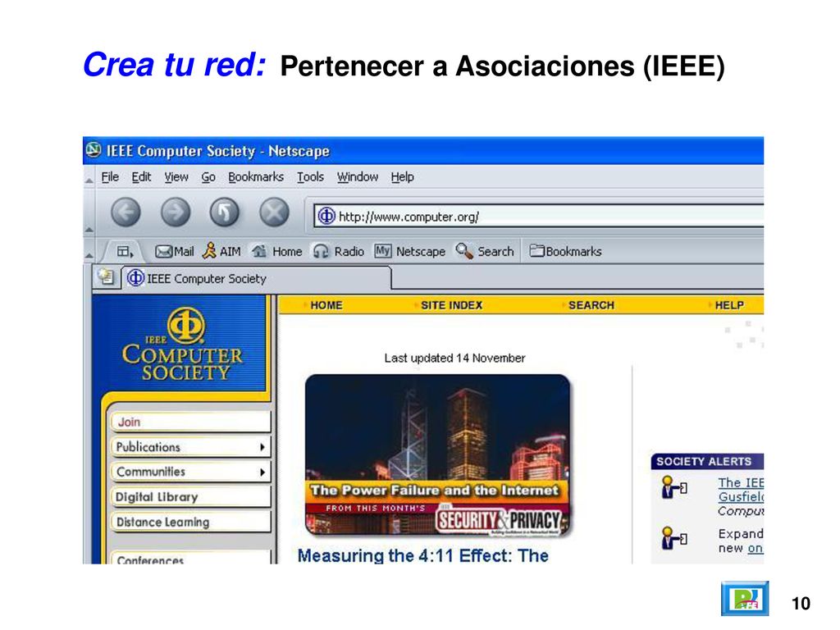Click the Netscape logo in the title bar
840x630 pixels.
click(94, 150)
